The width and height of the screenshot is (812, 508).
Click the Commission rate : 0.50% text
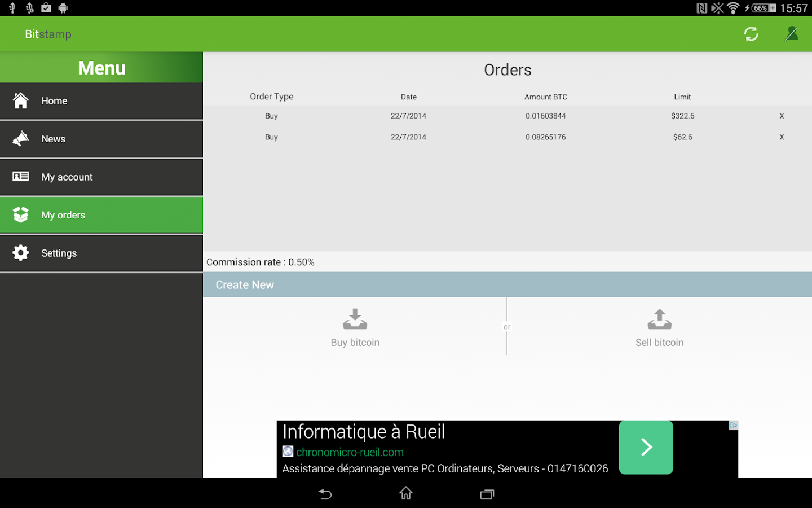tap(261, 262)
